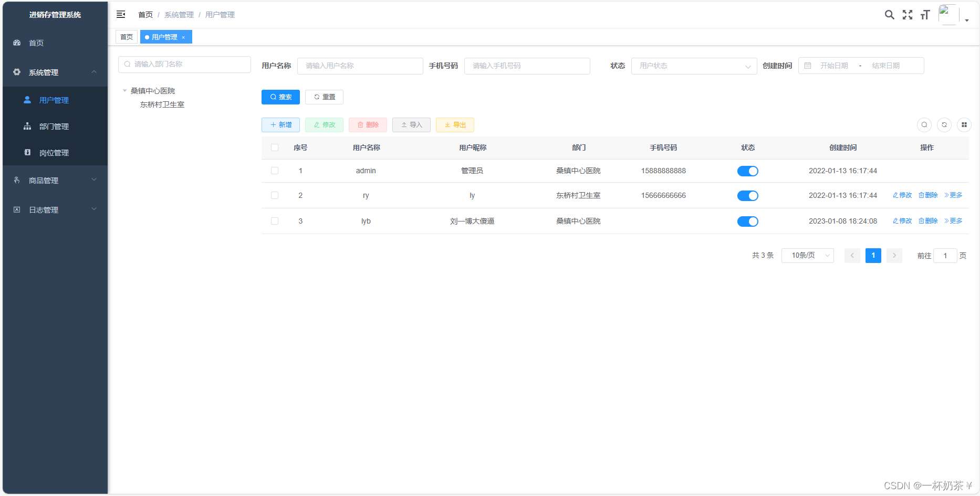Viewport: 980px width, 496px height.
Task: Click the user icon beside 用户管理
Action: (x=27, y=100)
